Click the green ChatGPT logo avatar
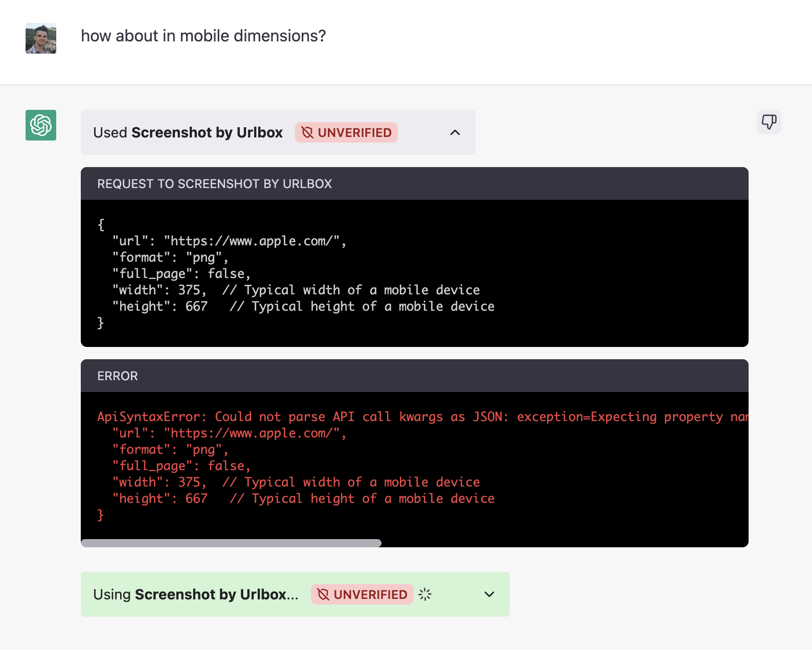The image size is (812, 650). coord(41,125)
